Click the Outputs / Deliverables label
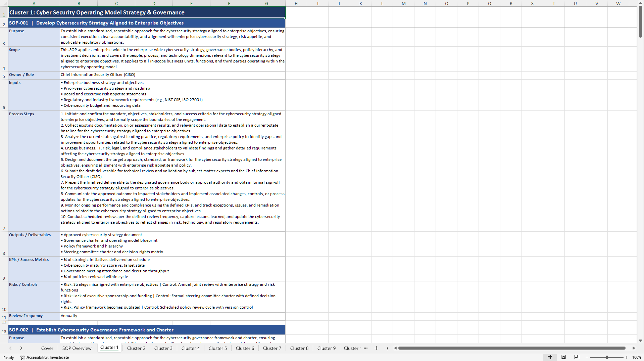Screen dimensions: 644x361 click(x=34, y=244)
